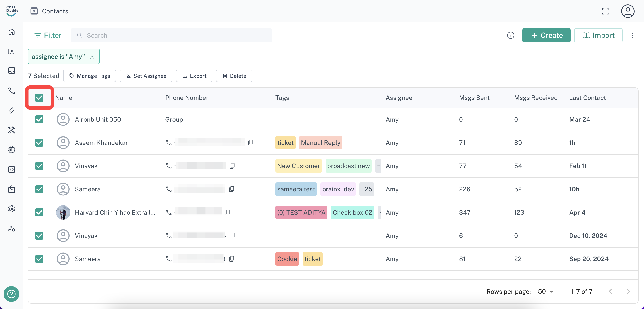
Task: Remove the assignee is Amy filter
Action: tap(92, 57)
